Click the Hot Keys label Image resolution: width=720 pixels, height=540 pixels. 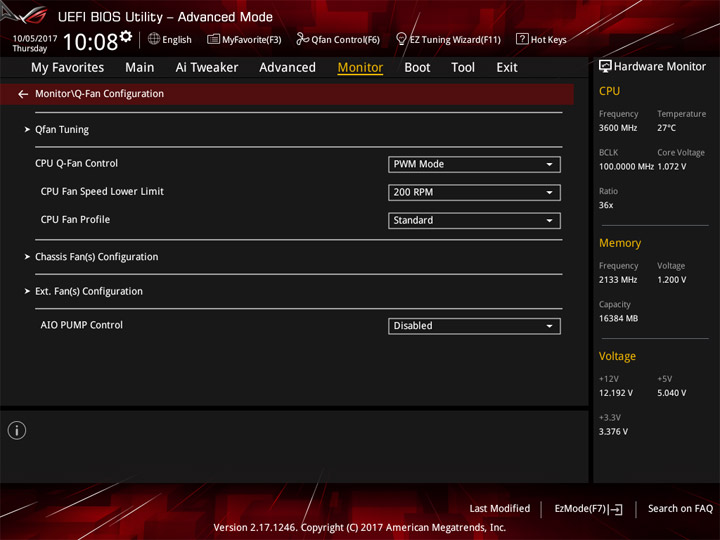click(548, 39)
